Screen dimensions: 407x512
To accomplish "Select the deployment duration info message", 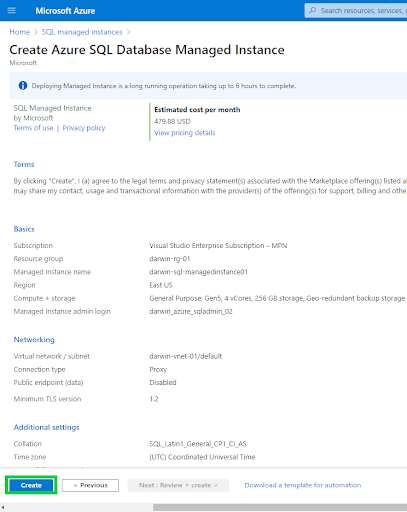I will click(163, 86).
